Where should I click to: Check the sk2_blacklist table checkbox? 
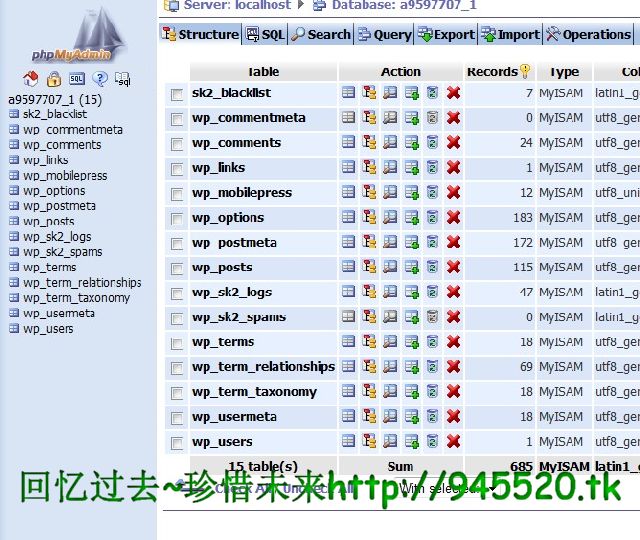pyautogui.click(x=177, y=94)
